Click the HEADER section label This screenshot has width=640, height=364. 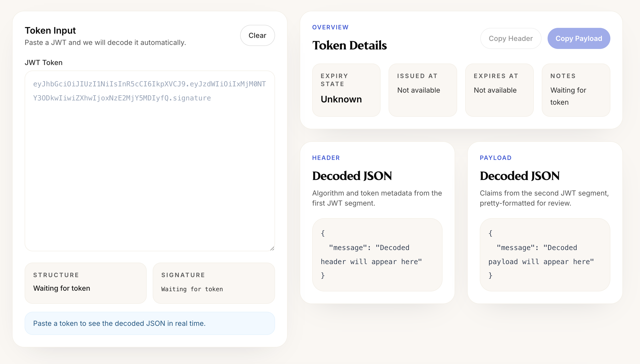326,158
